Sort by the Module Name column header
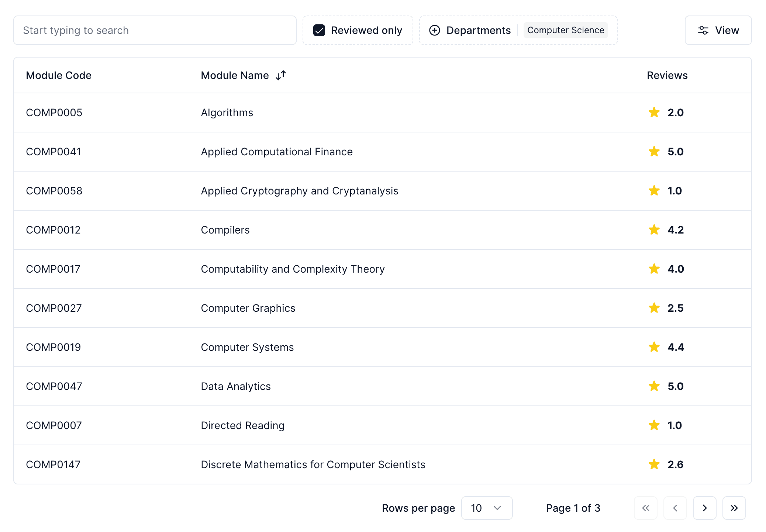Screen dimensions: 766x532 235,75
